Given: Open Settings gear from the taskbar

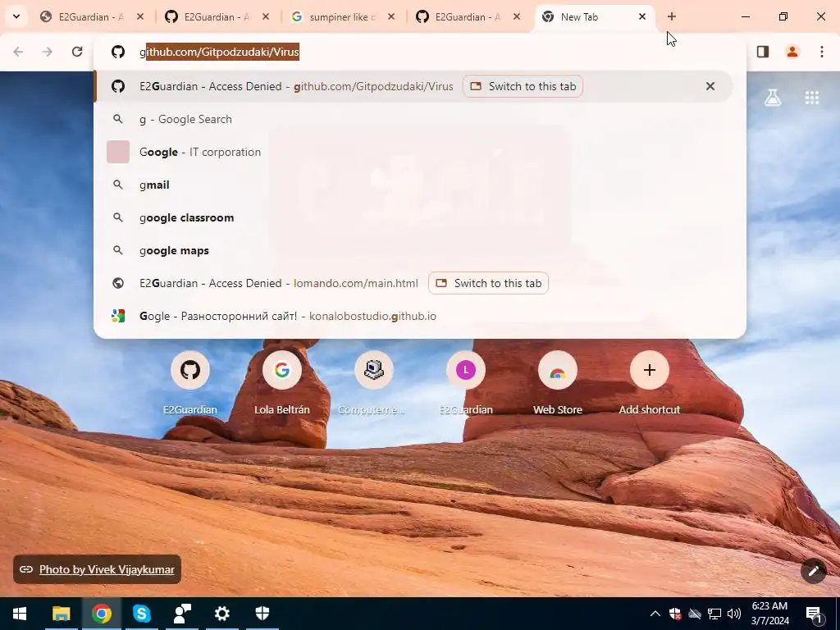Looking at the screenshot, I should point(221,614).
